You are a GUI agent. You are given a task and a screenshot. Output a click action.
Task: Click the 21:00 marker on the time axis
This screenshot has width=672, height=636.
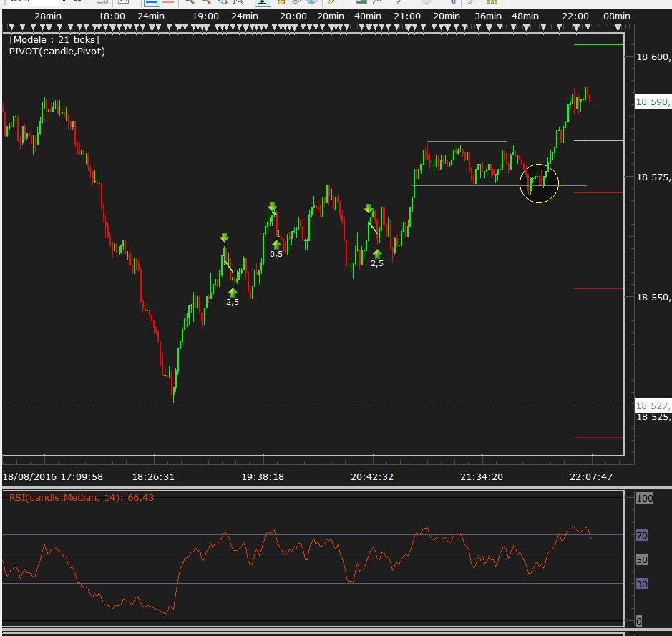pos(406,16)
